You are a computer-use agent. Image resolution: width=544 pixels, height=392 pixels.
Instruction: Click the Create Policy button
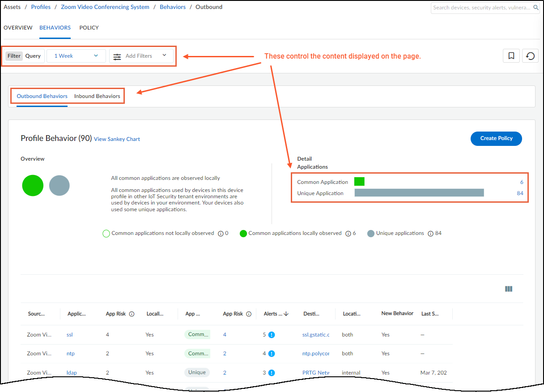(x=496, y=138)
